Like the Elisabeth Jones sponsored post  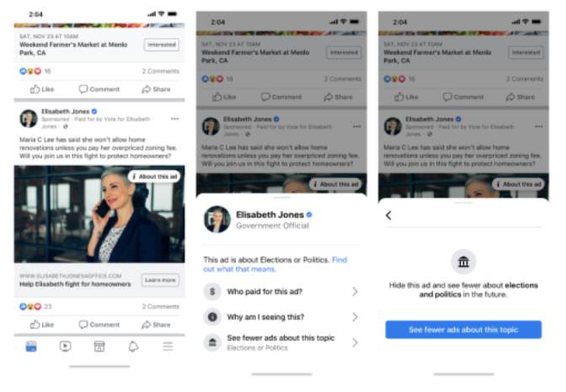(42, 325)
